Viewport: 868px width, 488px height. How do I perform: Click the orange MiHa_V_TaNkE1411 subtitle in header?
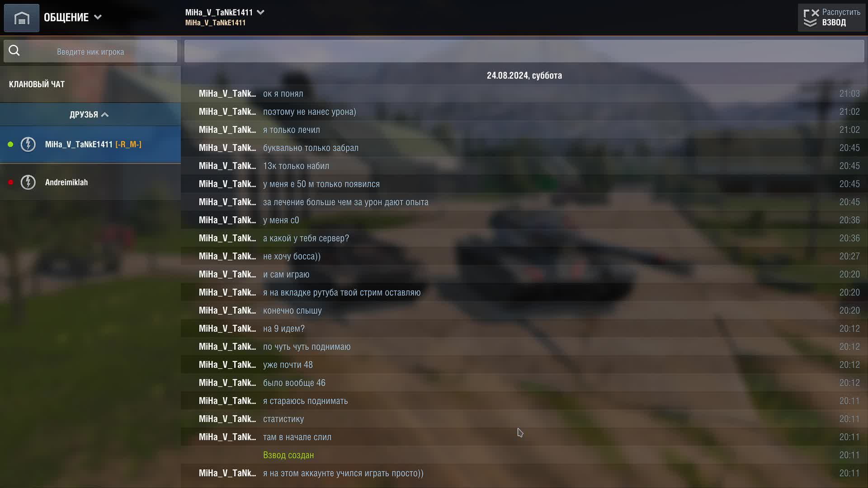click(x=215, y=23)
